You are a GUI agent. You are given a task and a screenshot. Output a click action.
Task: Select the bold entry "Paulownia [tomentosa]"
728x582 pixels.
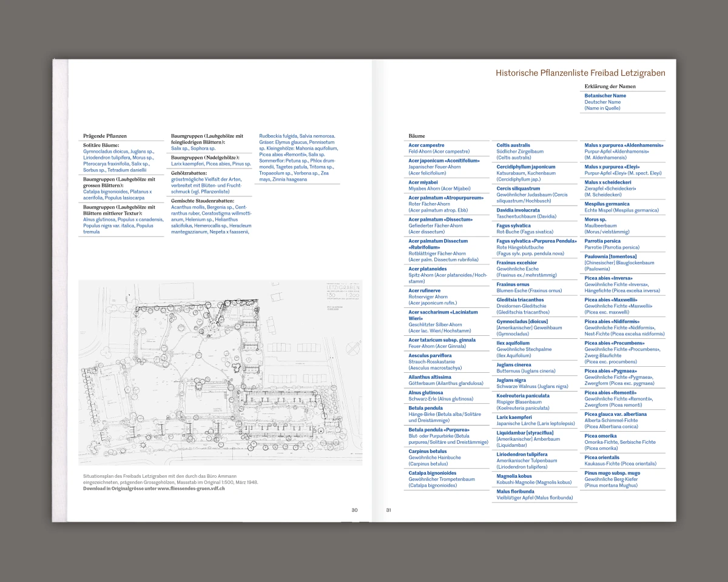pyautogui.click(x=610, y=256)
